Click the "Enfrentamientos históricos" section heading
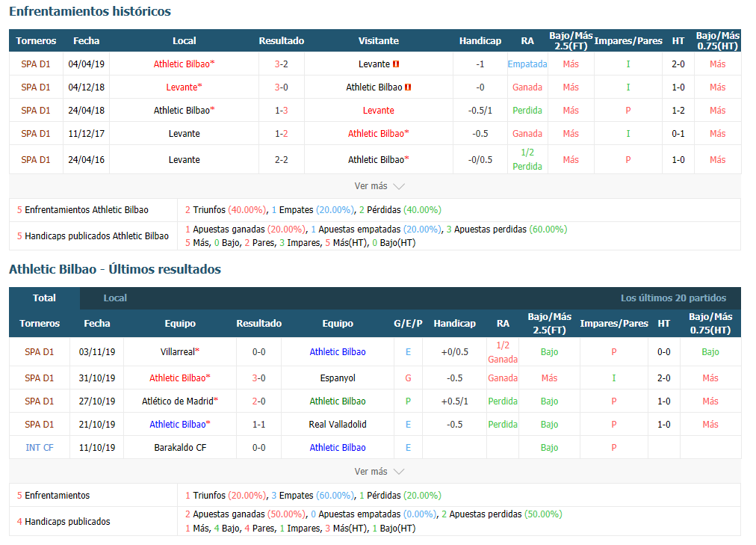The width and height of the screenshot is (756, 545). pos(90,11)
